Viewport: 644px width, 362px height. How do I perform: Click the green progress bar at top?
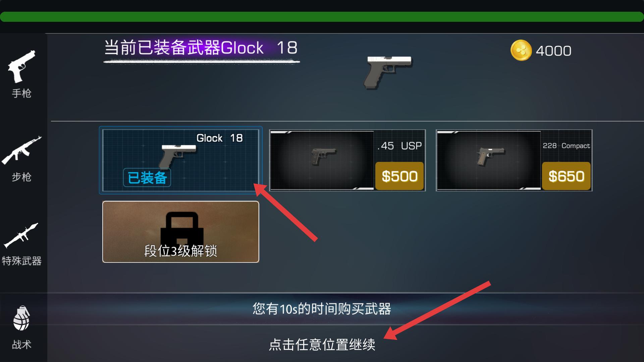(x=322, y=17)
